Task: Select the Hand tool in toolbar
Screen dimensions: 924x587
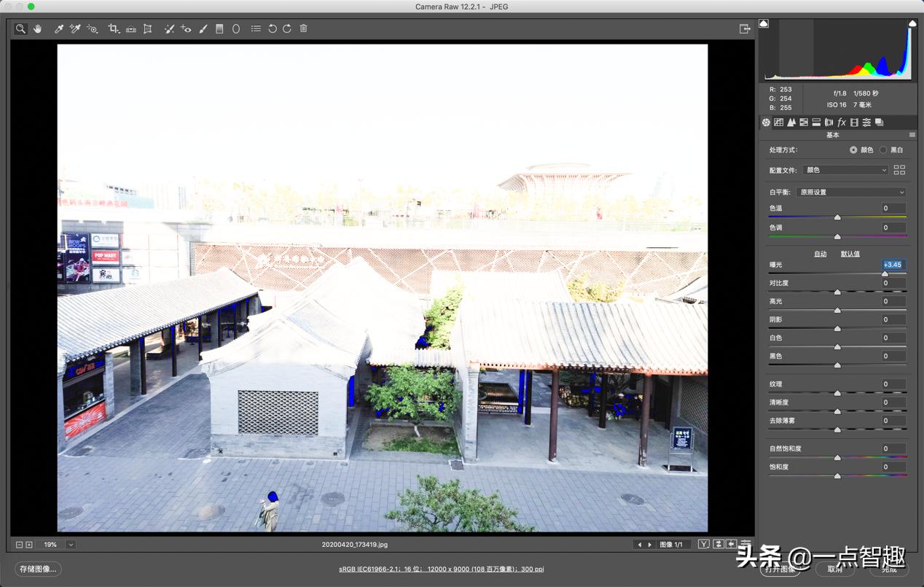Action: (x=37, y=28)
